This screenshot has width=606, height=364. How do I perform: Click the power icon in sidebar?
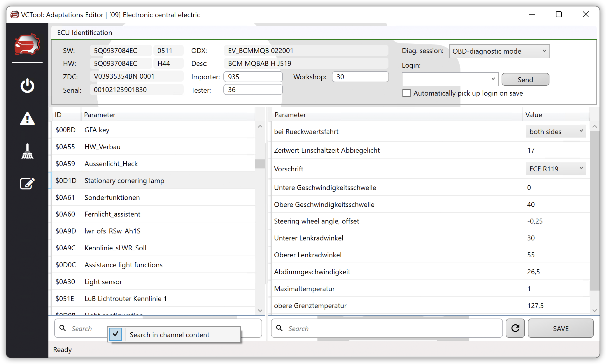(x=27, y=86)
